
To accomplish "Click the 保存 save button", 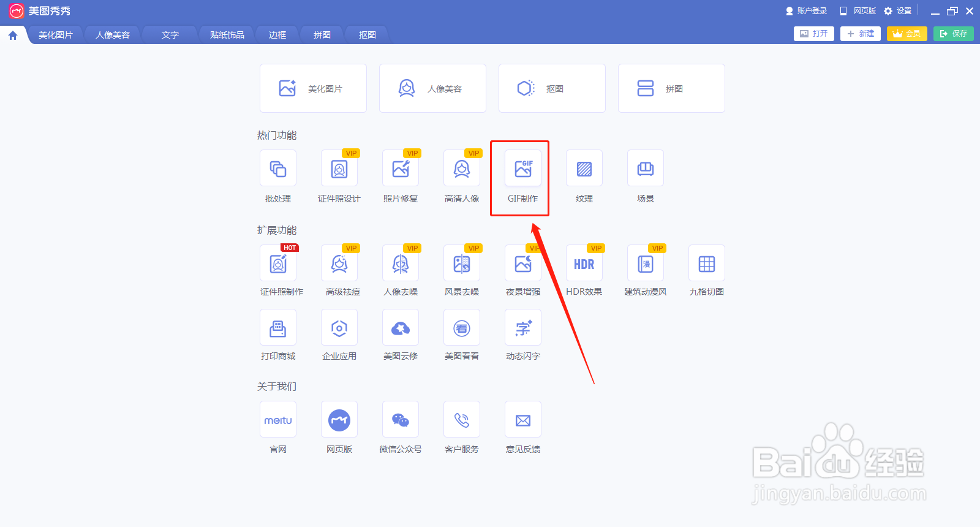I will (x=954, y=34).
